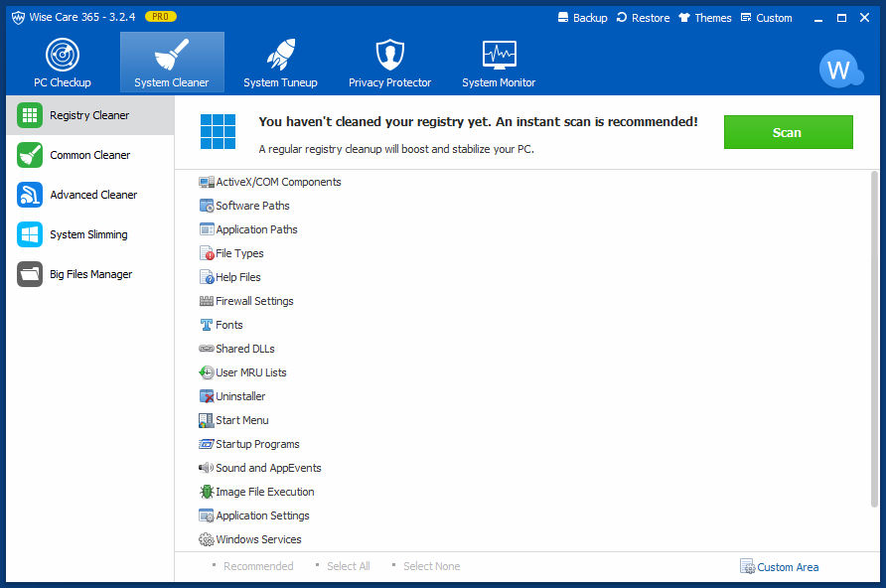The image size is (886, 588).
Task: Select the 'Image File Execution' text entry
Action: (x=265, y=492)
